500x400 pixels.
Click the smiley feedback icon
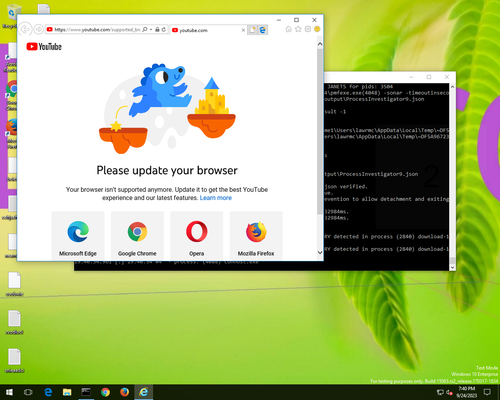pos(317,29)
